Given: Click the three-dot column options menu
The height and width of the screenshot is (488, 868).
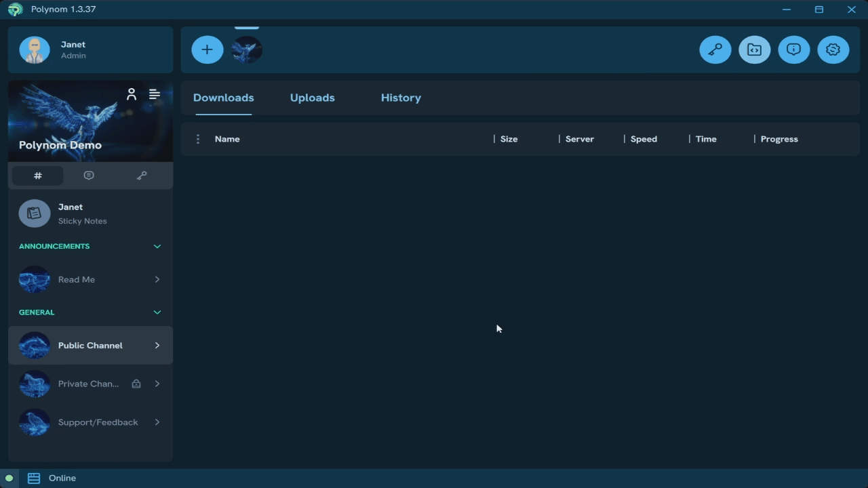Looking at the screenshot, I should 197,139.
